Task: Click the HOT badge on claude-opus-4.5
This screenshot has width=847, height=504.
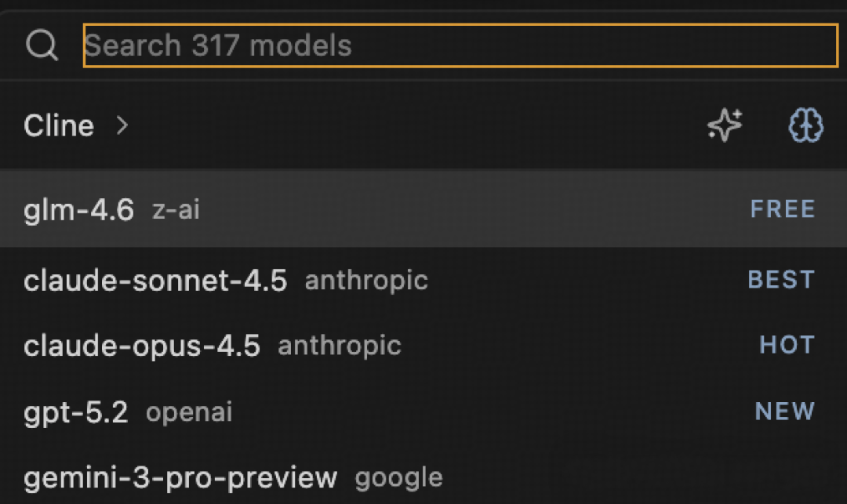Action: tap(787, 346)
